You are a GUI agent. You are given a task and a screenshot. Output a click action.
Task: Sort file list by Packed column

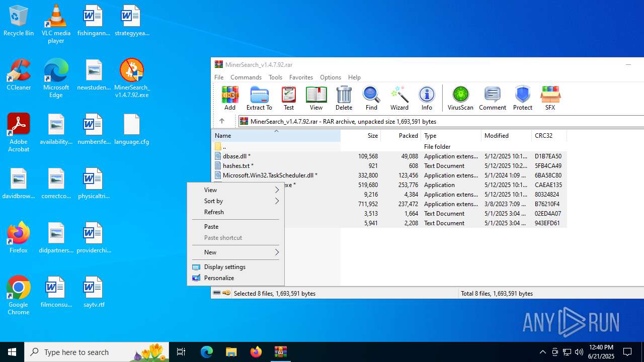click(401, 136)
